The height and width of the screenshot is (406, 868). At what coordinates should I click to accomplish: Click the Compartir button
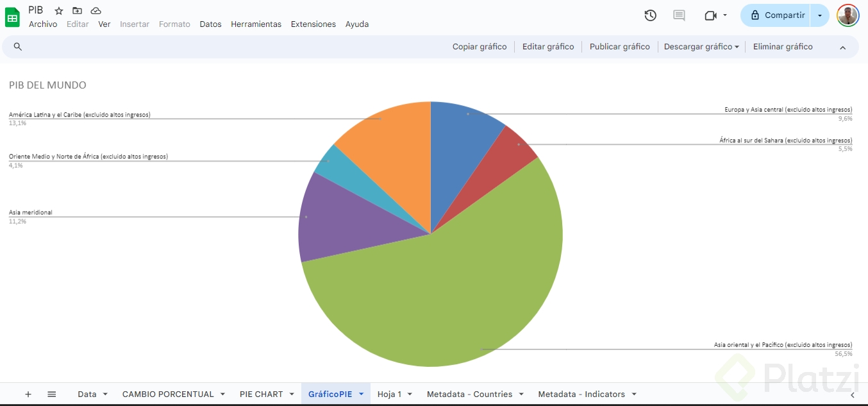click(x=776, y=15)
